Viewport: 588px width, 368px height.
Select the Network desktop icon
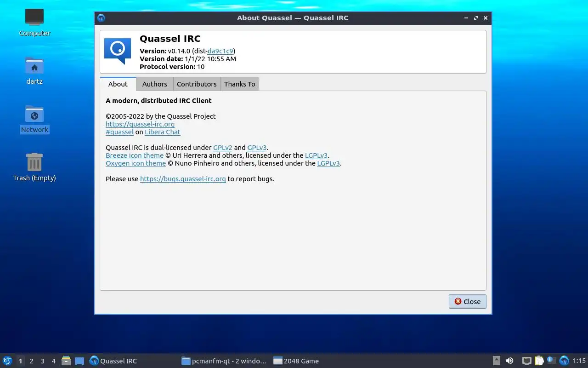coord(34,119)
